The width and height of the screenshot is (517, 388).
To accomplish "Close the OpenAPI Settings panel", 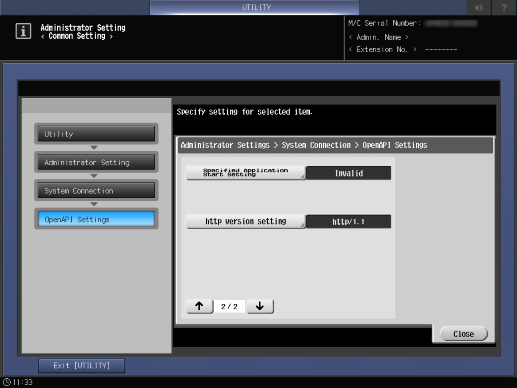I will (464, 334).
